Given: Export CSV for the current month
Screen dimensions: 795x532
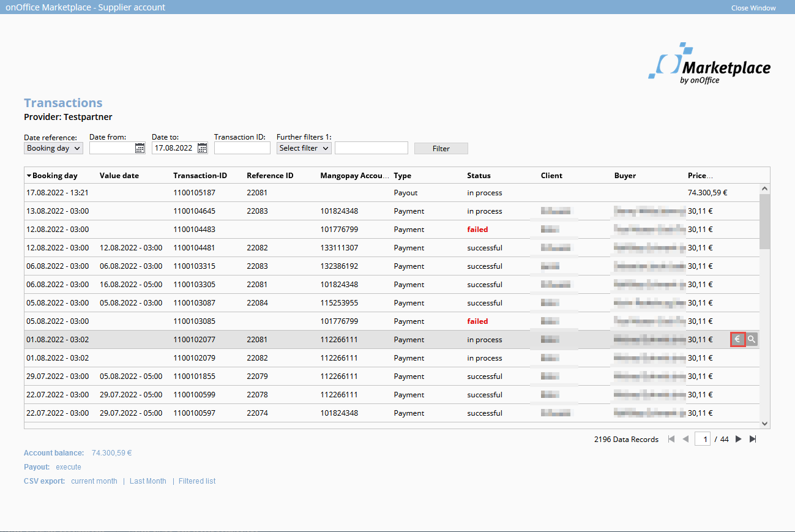Looking at the screenshot, I should click(x=94, y=481).
